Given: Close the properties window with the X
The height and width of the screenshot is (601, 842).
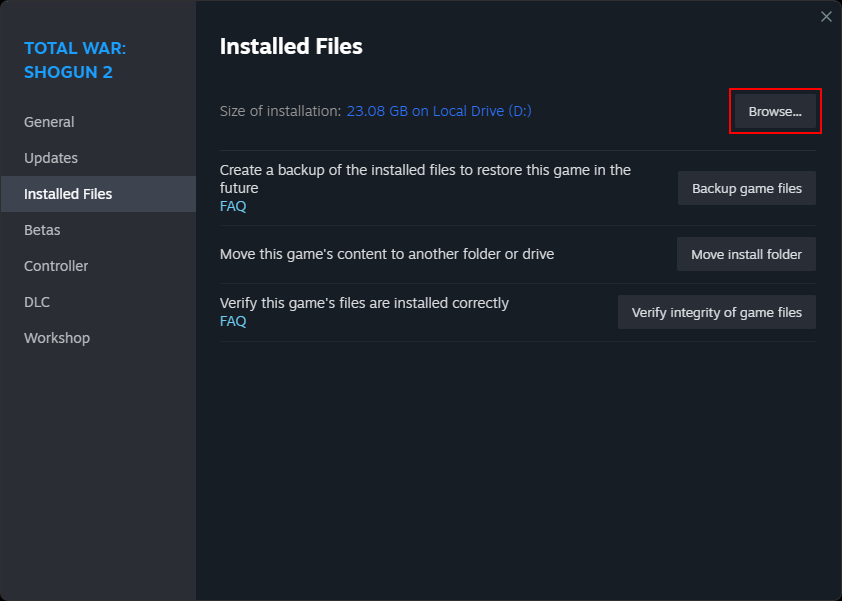Looking at the screenshot, I should pos(826,16).
